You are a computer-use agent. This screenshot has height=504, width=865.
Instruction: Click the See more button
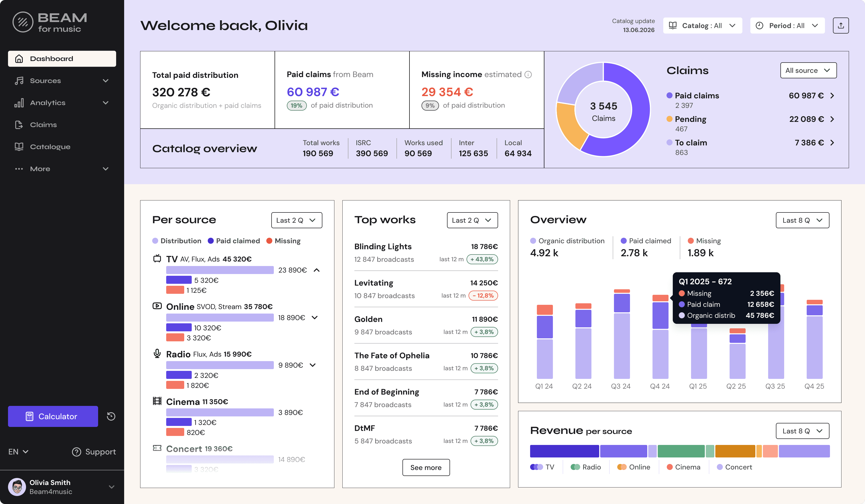[x=426, y=467]
